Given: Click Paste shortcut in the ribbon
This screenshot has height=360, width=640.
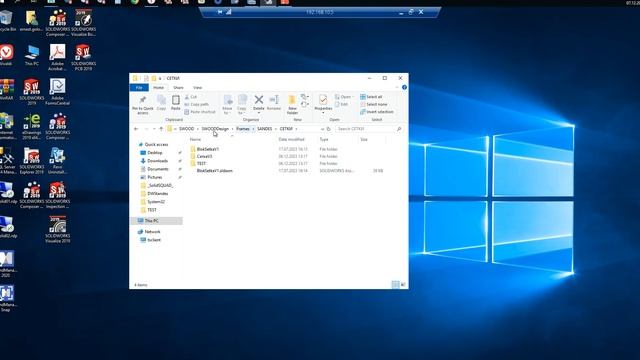Looking at the screenshot, I should coord(200,111).
